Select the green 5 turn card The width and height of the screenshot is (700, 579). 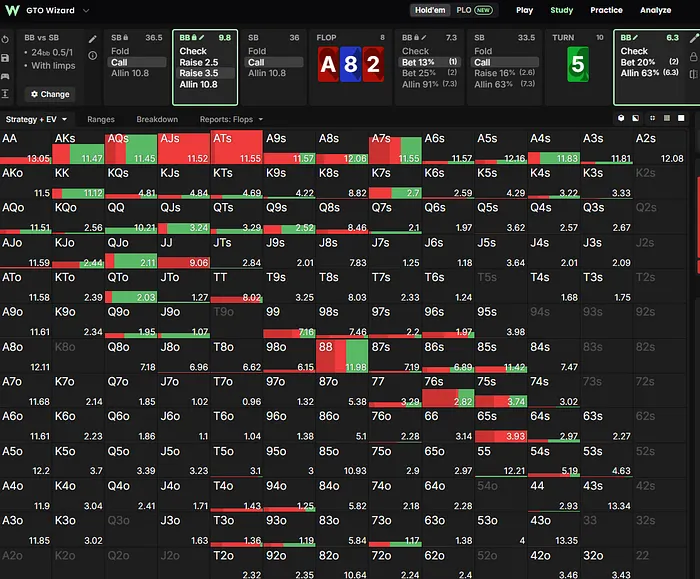point(578,64)
